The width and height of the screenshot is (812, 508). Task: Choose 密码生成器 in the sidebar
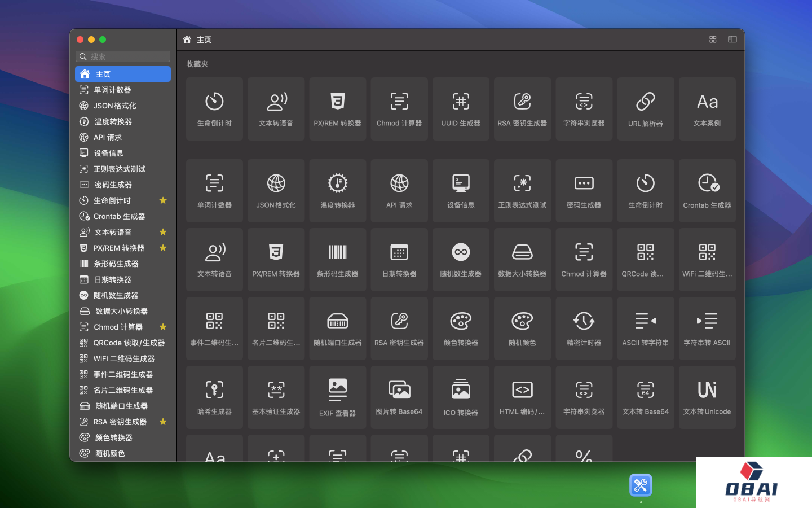point(123,185)
